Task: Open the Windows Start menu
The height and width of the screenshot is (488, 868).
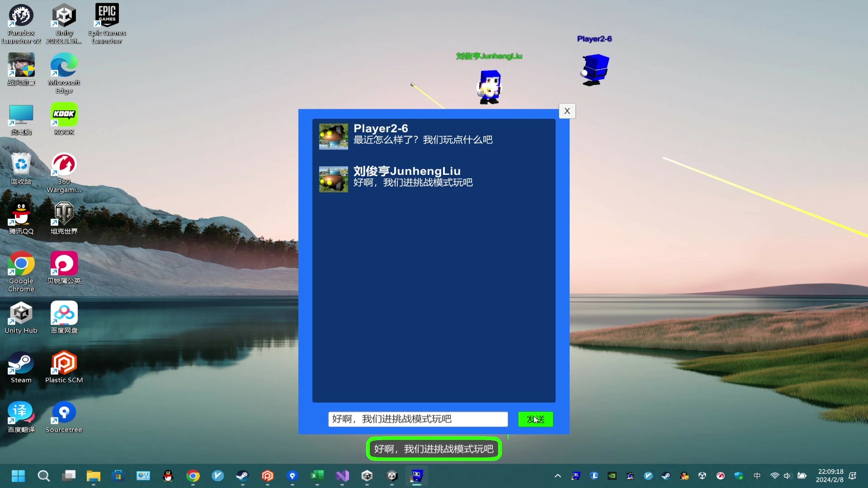Action: [18, 475]
